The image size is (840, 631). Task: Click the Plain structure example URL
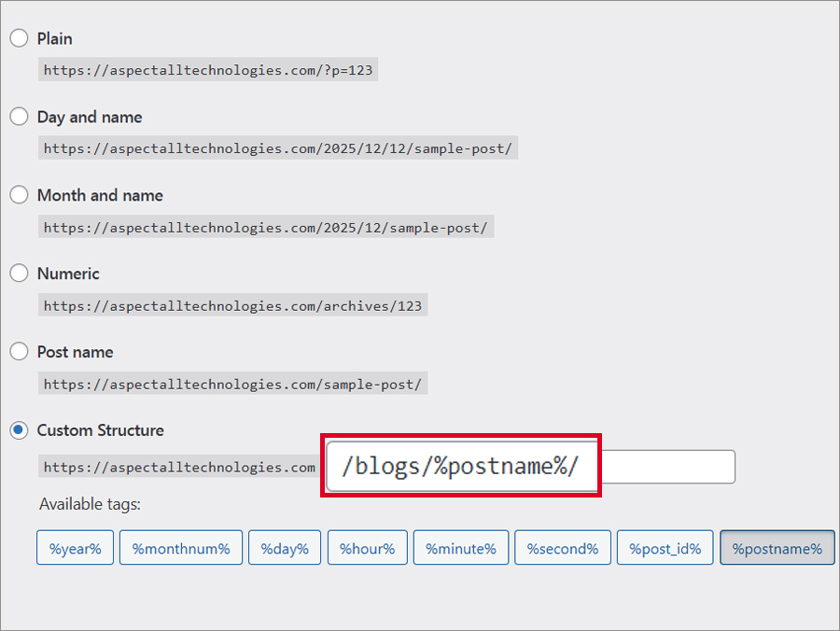(207, 69)
